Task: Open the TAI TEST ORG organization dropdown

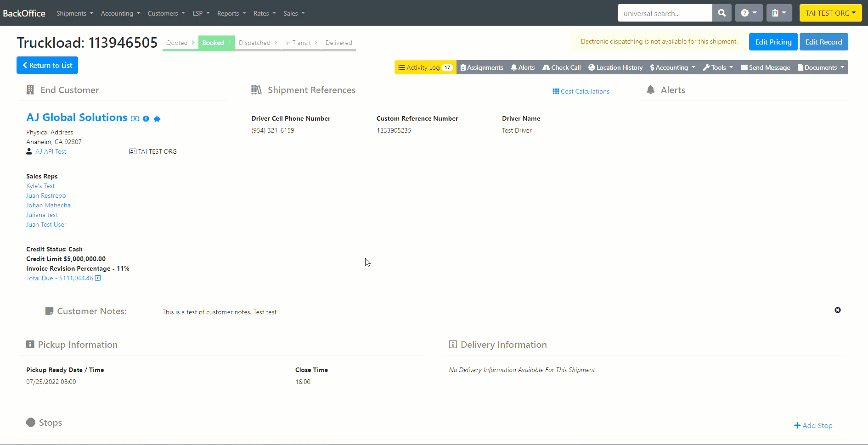Action: (830, 13)
